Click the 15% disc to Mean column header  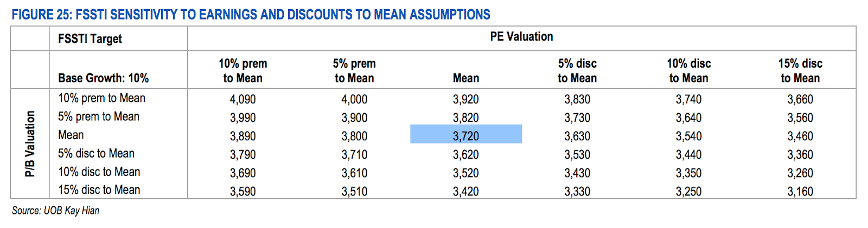[800, 71]
